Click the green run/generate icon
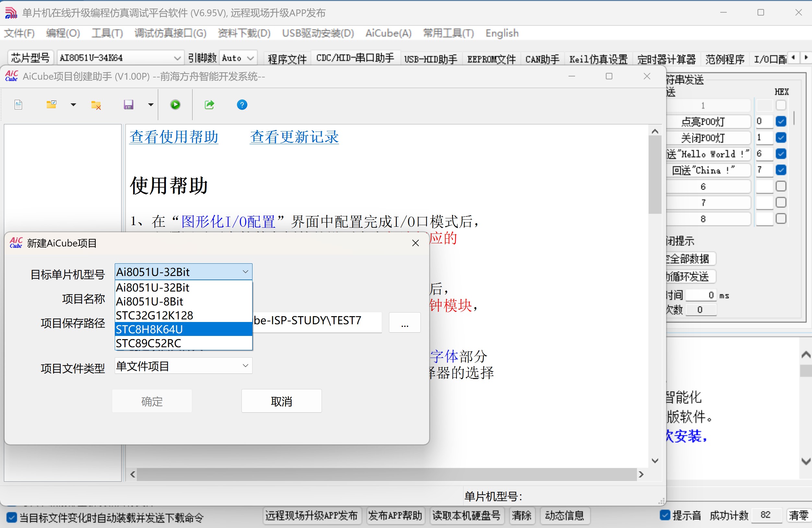Viewport: 812px width, 528px height. [175, 105]
